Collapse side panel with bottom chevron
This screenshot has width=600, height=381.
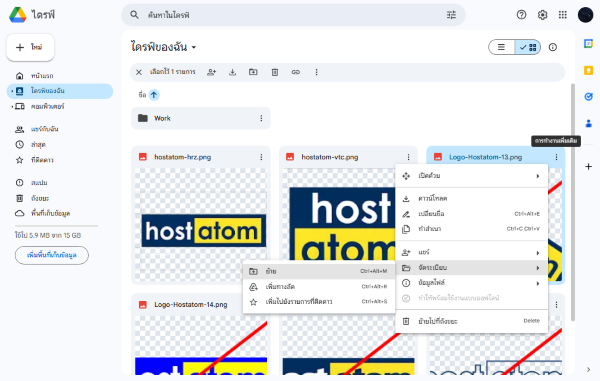(x=589, y=370)
